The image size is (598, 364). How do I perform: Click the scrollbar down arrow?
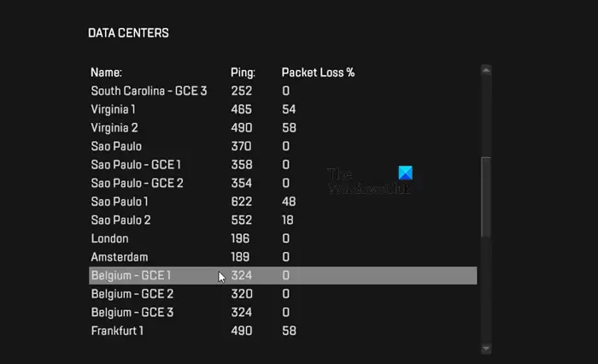pos(486,348)
